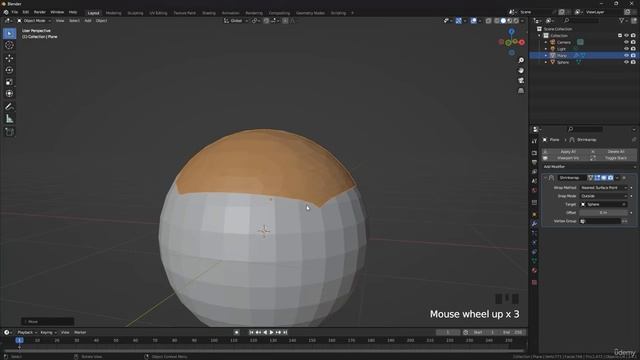The width and height of the screenshot is (640, 360).
Task: Click the Viewport Vis button
Action: coord(565,158)
